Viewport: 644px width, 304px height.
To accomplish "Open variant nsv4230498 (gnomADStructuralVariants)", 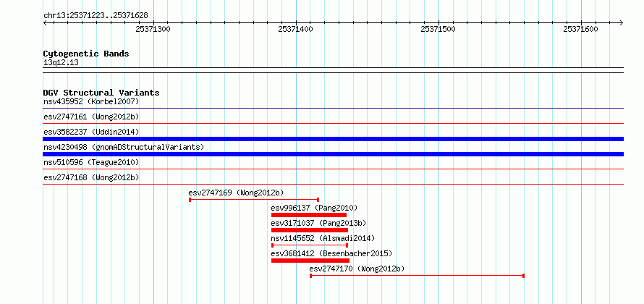I will (x=124, y=147).
